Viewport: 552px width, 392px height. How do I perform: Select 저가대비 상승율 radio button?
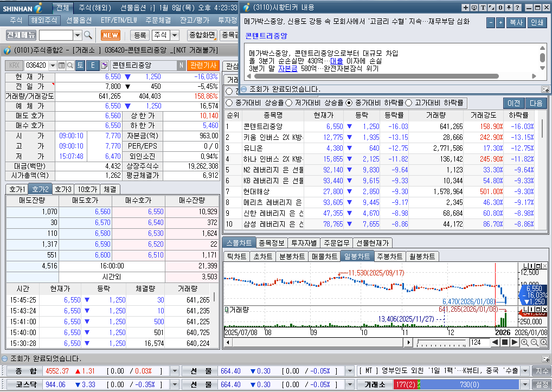[x=289, y=103]
